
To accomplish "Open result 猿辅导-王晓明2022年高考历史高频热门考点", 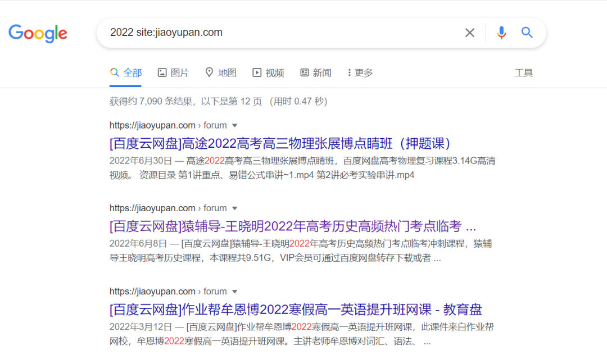I will pos(293,226).
